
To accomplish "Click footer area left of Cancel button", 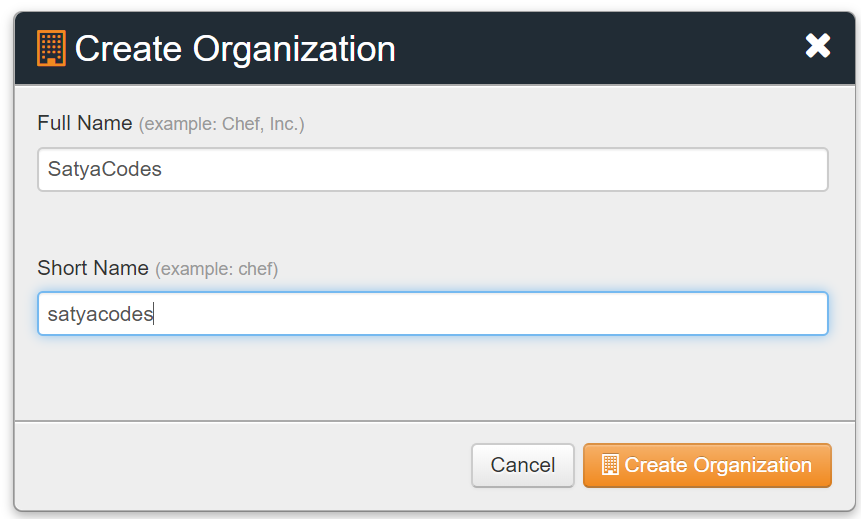I will (x=240, y=465).
